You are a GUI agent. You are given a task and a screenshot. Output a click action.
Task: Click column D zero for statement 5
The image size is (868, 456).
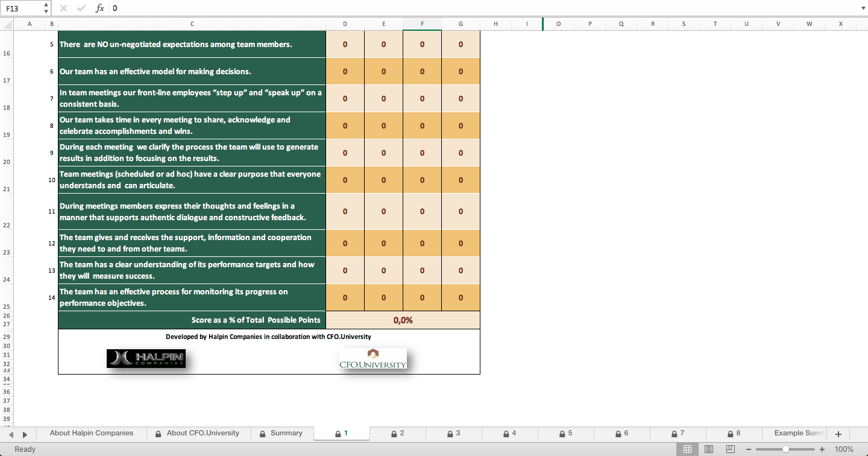[x=345, y=44]
